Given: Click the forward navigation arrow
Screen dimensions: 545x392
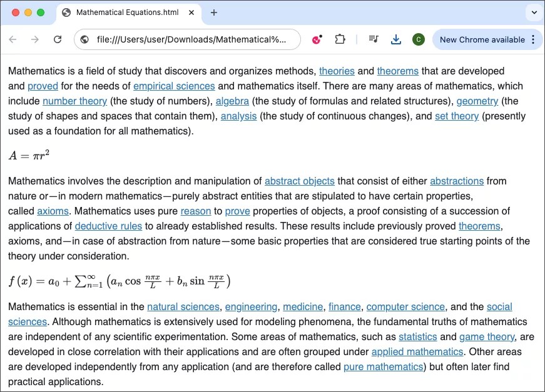Looking at the screenshot, I should pyautogui.click(x=35, y=39).
